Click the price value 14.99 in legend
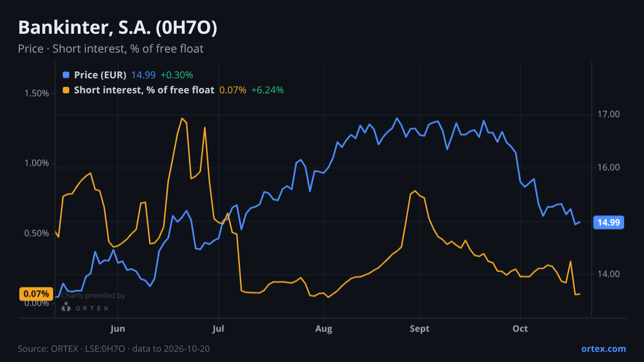The height and width of the screenshot is (362, 644). tap(143, 75)
